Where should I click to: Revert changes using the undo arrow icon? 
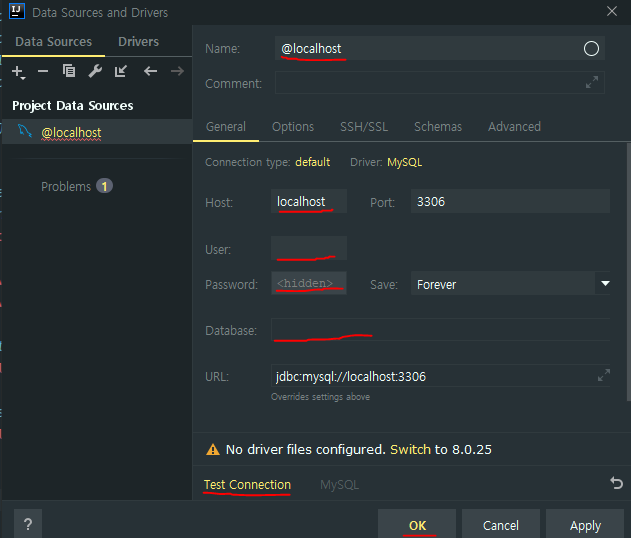(617, 483)
